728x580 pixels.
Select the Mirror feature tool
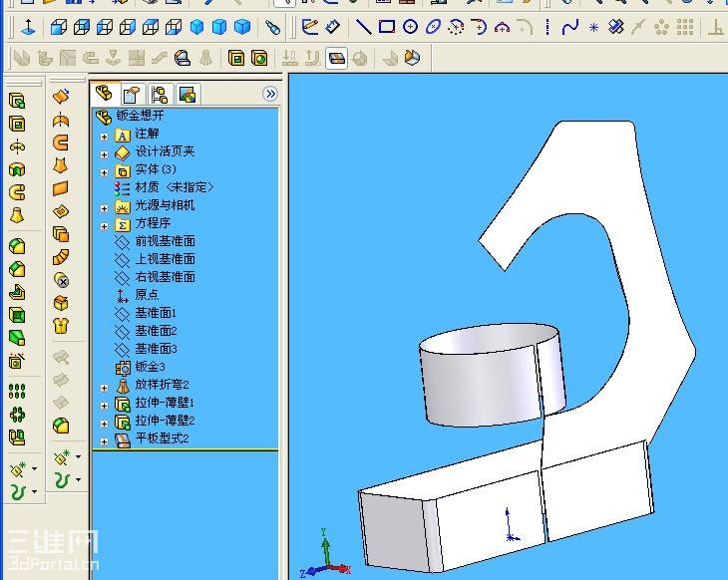pyautogui.click(x=17, y=437)
